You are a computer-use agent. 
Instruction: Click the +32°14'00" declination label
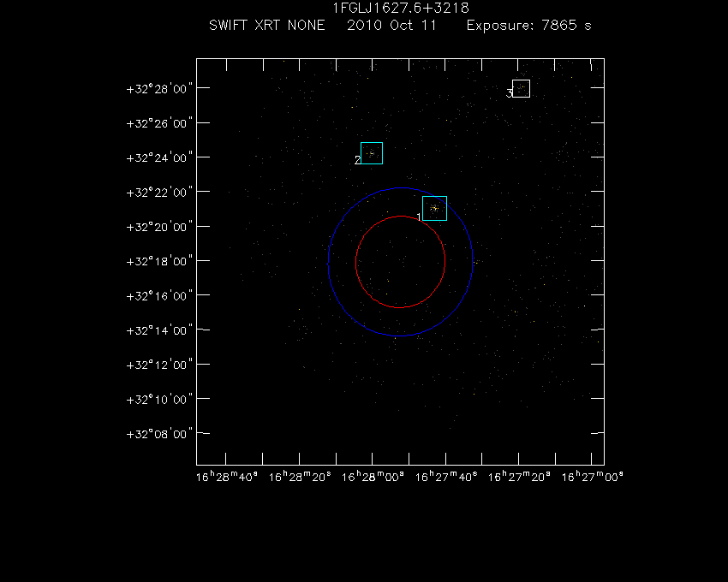pos(159,330)
